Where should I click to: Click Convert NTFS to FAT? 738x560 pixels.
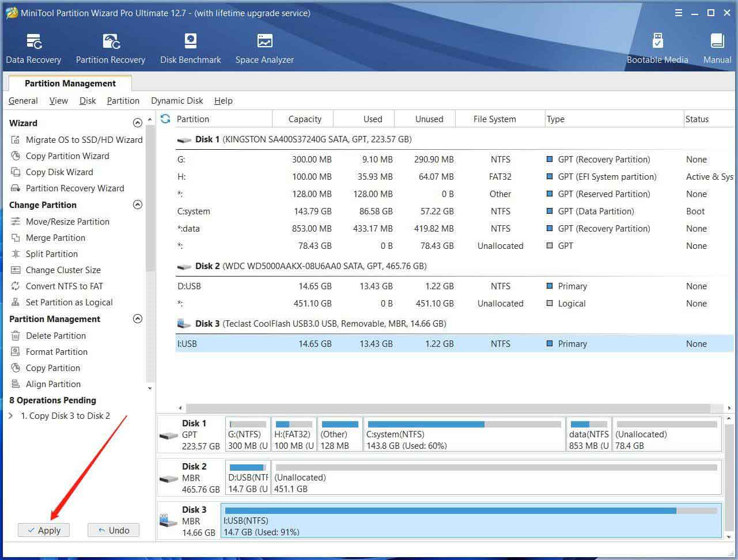[x=56, y=286]
